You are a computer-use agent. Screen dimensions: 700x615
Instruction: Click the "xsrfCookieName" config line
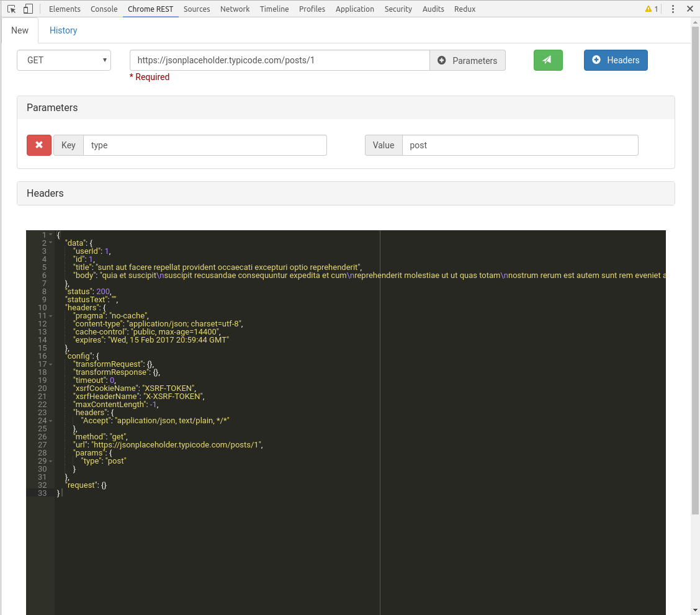point(135,388)
